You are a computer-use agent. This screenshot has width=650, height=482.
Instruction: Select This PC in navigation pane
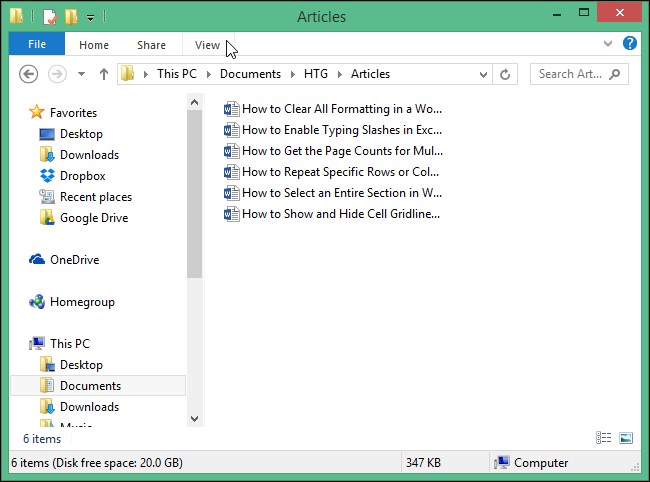(x=70, y=344)
